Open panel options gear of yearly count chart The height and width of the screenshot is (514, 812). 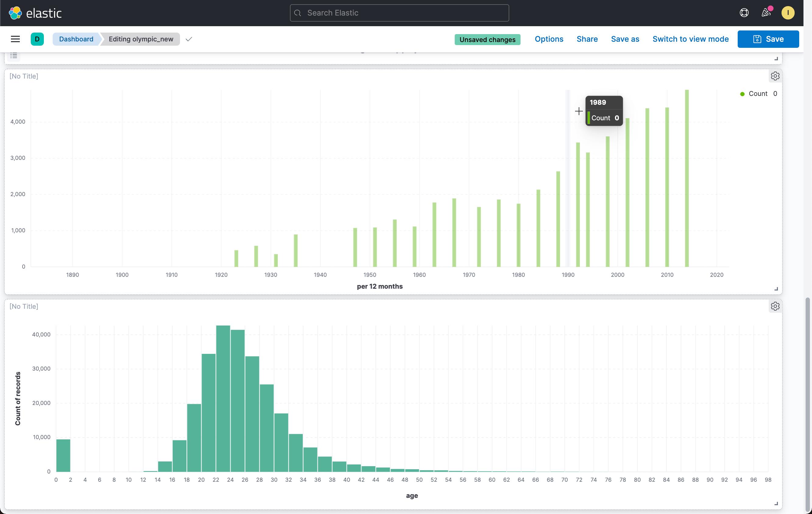[775, 76]
